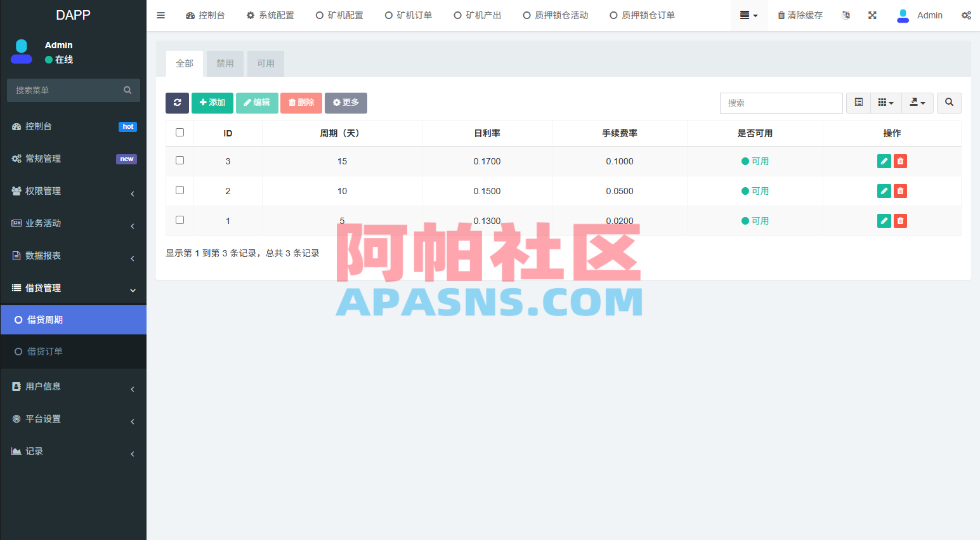Click the table 搜索 input field
The height and width of the screenshot is (540, 980).
click(781, 103)
